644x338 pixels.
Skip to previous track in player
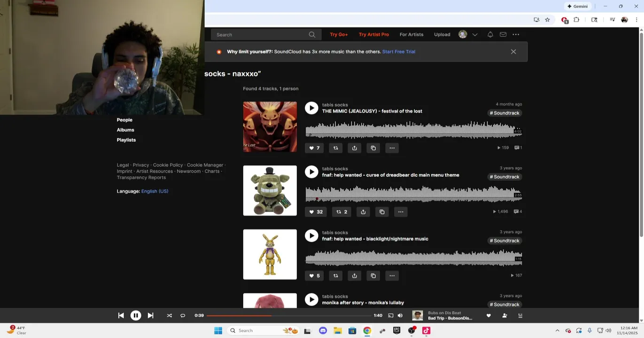pos(121,316)
